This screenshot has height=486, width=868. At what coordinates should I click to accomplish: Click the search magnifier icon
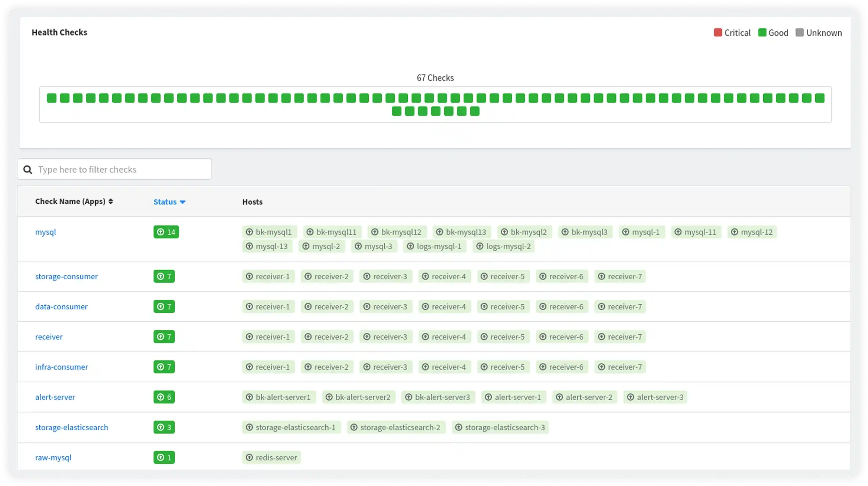click(x=28, y=170)
